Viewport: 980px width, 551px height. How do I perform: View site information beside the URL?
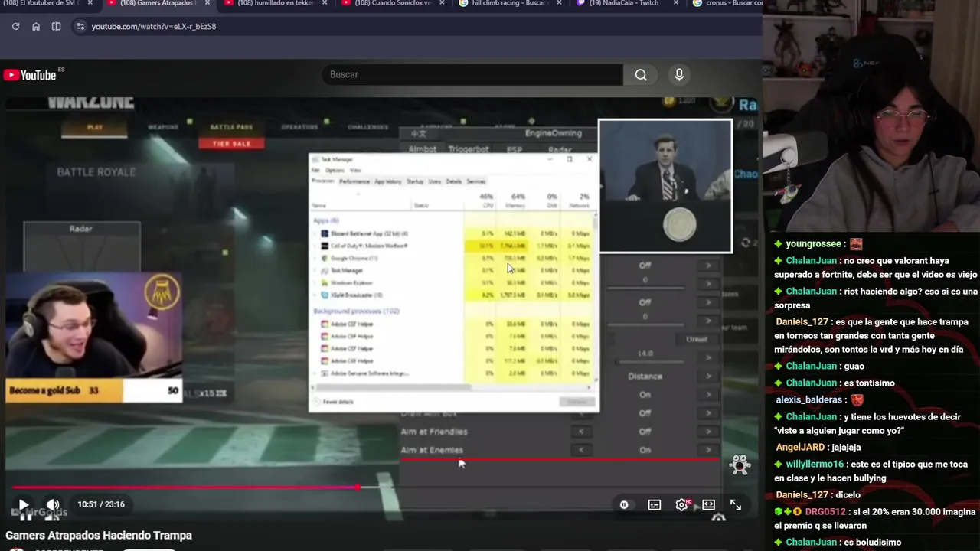pos(80,26)
